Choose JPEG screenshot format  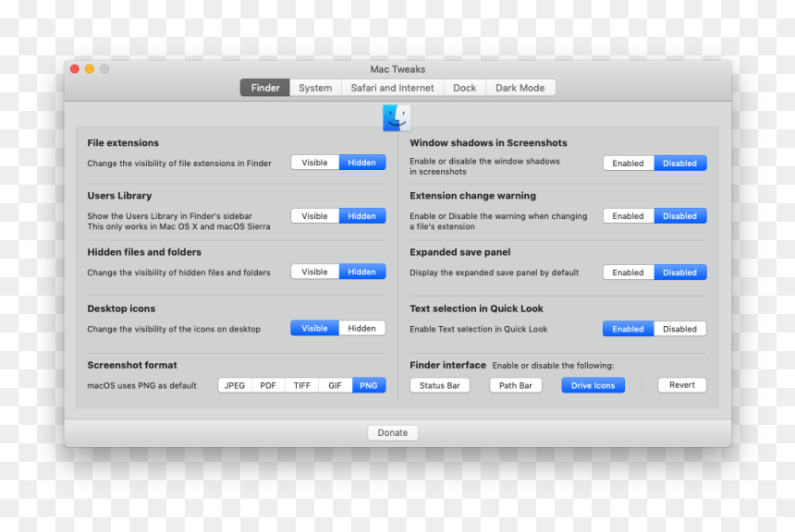tap(235, 385)
